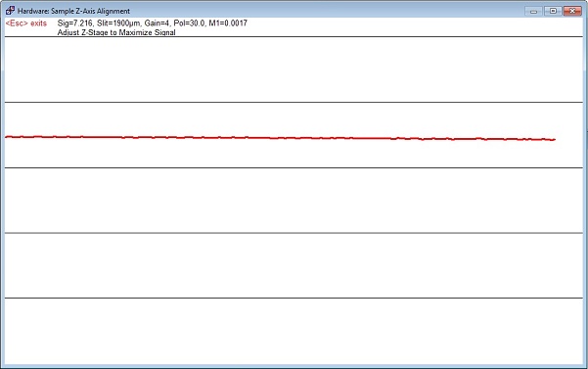
Task: Click the window title 'Hardware: Sample Z-Axis Alignment'
Action: 73,11
